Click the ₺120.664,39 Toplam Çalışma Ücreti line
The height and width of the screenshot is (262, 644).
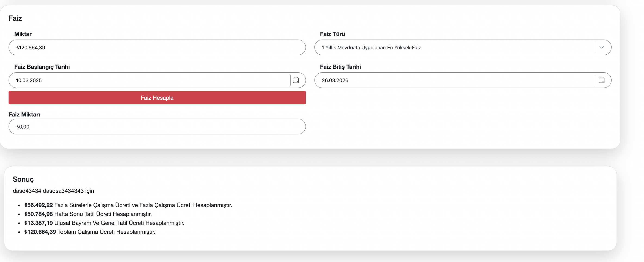pos(90,232)
